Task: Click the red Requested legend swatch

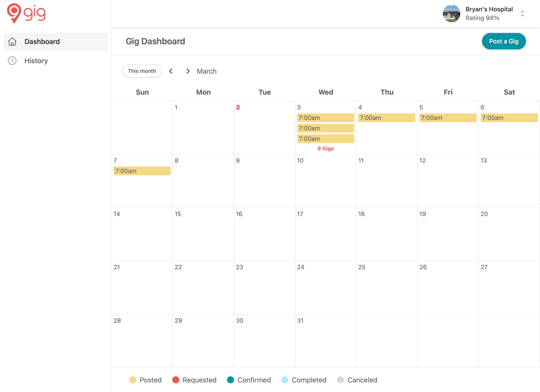Action: [175, 380]
